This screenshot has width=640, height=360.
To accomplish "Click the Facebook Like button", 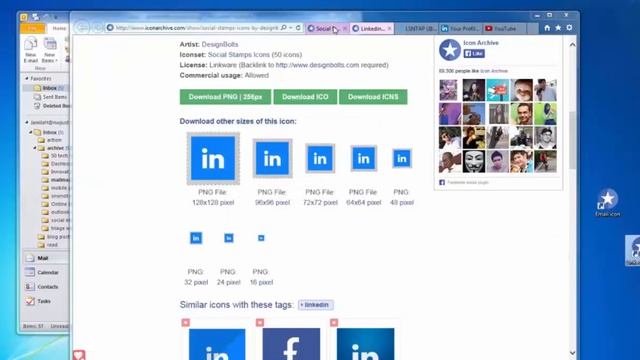I will (474, 53).
